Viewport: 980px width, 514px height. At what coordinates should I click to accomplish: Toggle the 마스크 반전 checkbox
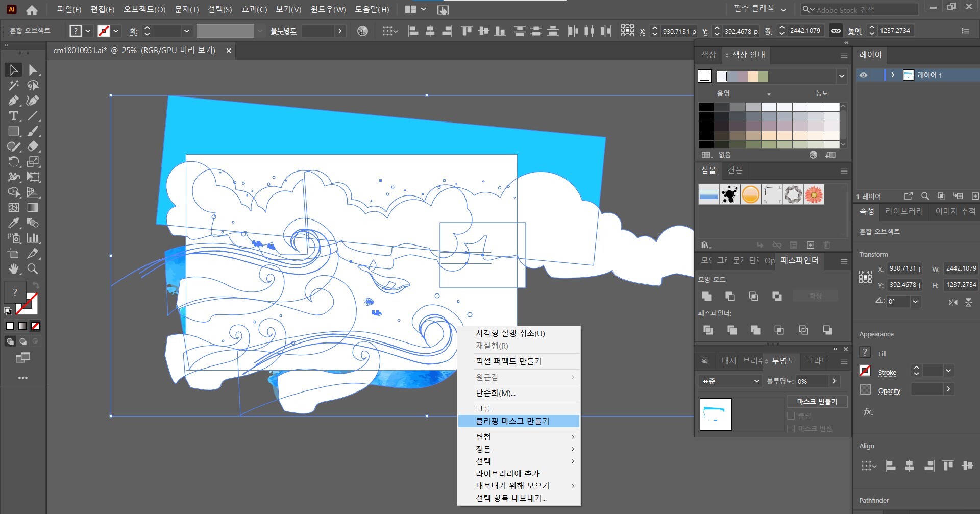click(x=791, y=429)
